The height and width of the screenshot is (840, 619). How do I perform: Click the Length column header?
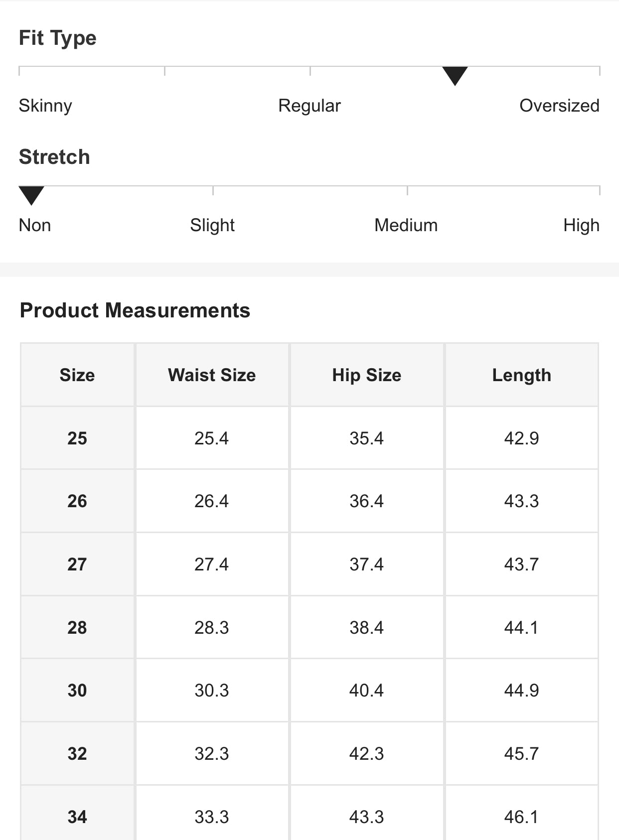pyautogui.click(x=521, y=375)
